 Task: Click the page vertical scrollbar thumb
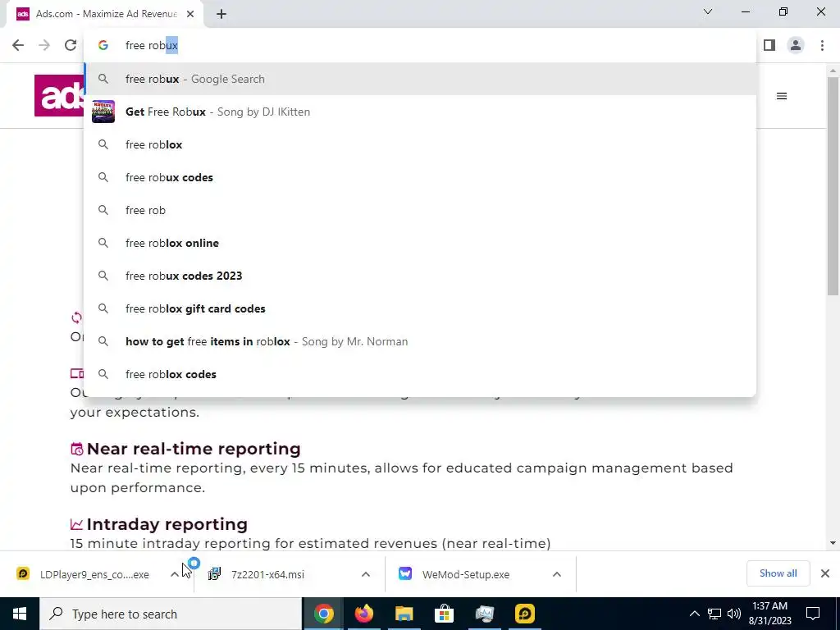[x=833, y=186]
